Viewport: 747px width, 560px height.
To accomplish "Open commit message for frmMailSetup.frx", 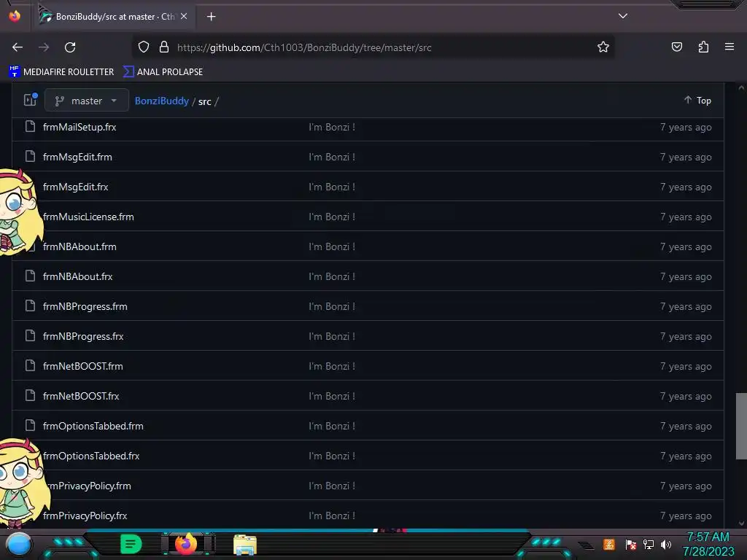I will pos(332,127).
